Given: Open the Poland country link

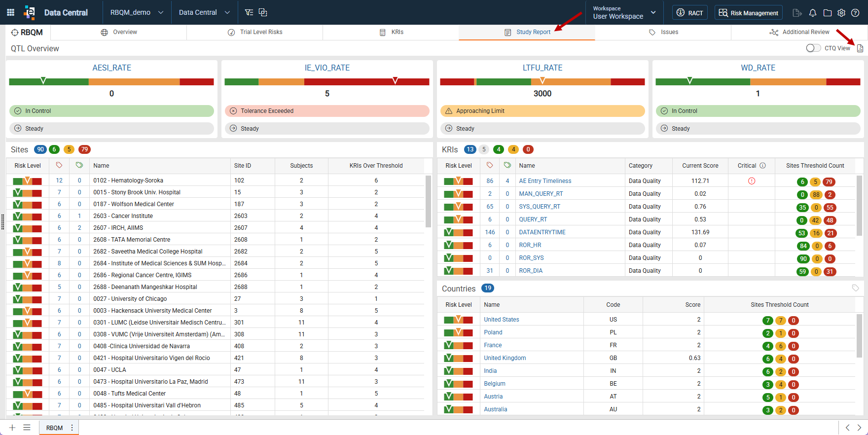Looking at the screenshot, I should point(493,332).
